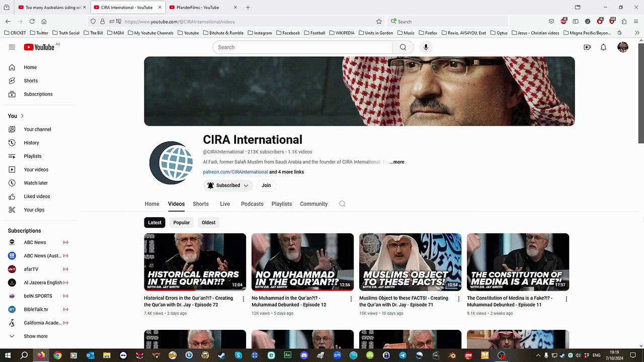Open CRICKET bookmark folder
The image size is (644, 362).
click(x=15, y=33)
